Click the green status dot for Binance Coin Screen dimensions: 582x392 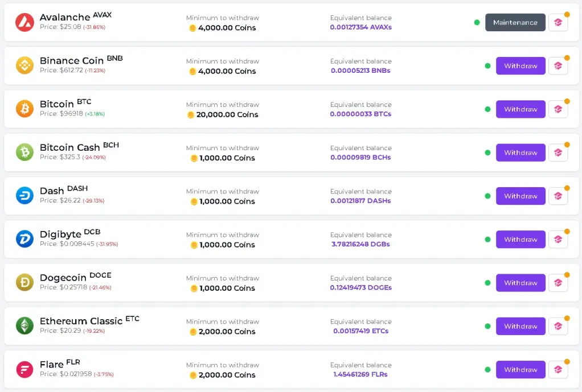pos(487,65)
